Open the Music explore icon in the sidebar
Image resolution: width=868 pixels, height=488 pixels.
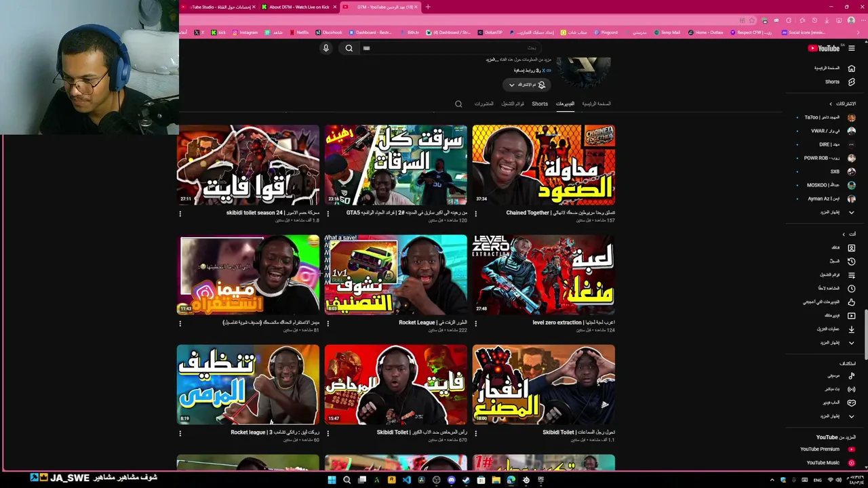[x=852, y=375]
